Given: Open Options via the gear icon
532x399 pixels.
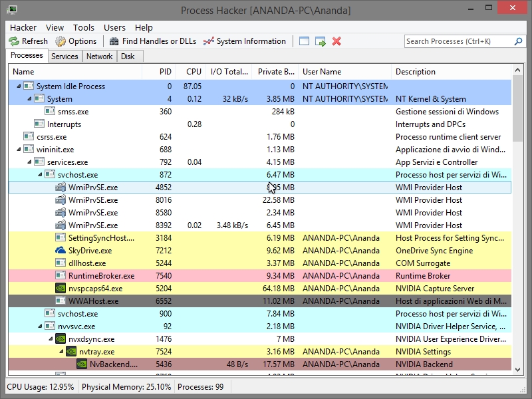Looking at the screenshot, I should click(x=61, y=41).
